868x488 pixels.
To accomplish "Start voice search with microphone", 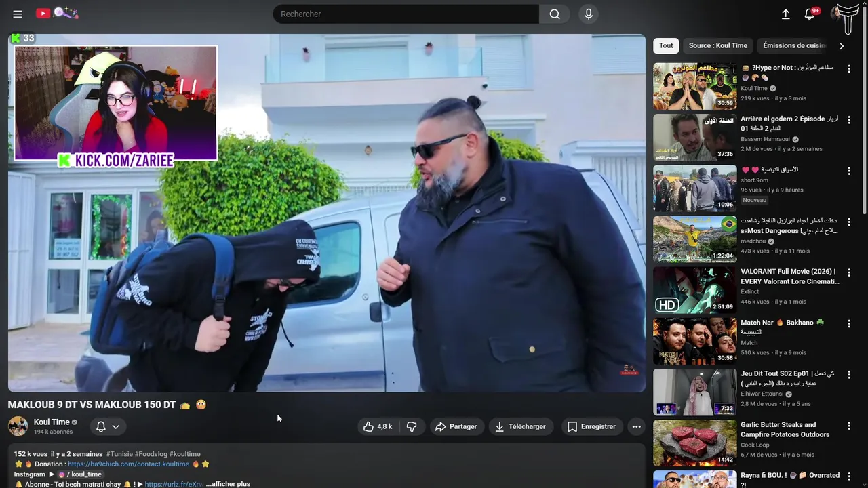I will (x=589, y=14).
